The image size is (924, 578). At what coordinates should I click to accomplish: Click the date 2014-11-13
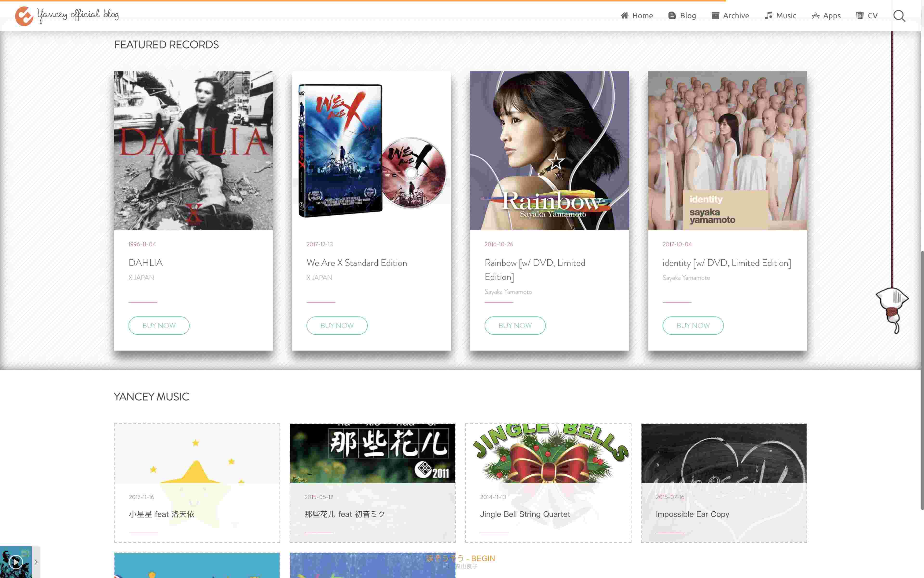click(493, 497)
